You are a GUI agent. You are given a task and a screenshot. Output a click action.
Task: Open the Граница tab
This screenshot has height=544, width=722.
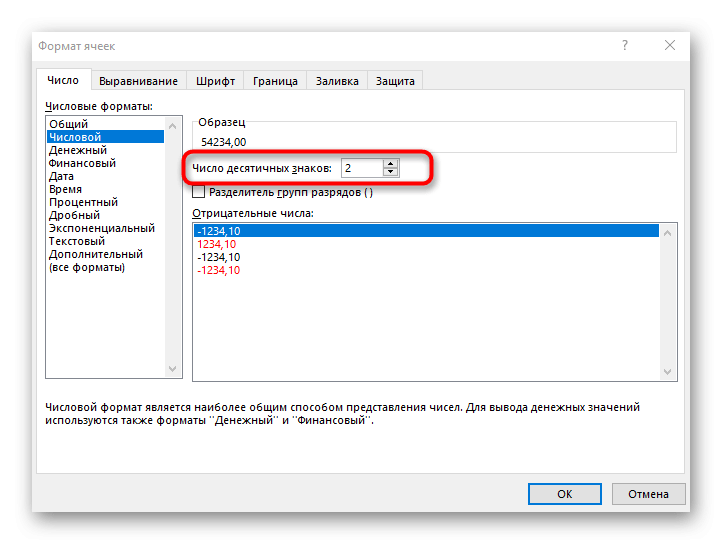[275, 81]
